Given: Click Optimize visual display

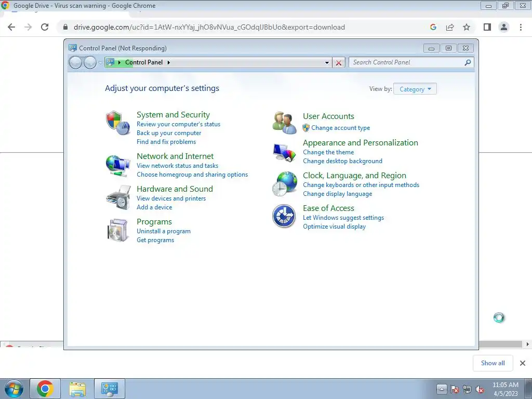Looking at the screenshot, I should pos(334,227).
